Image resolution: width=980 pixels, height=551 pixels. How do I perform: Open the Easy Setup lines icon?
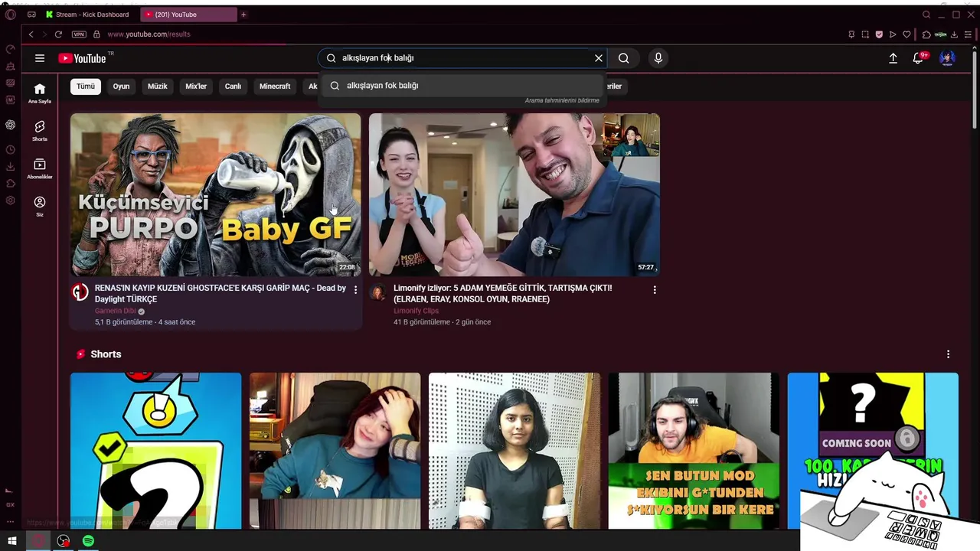(968, 34)
